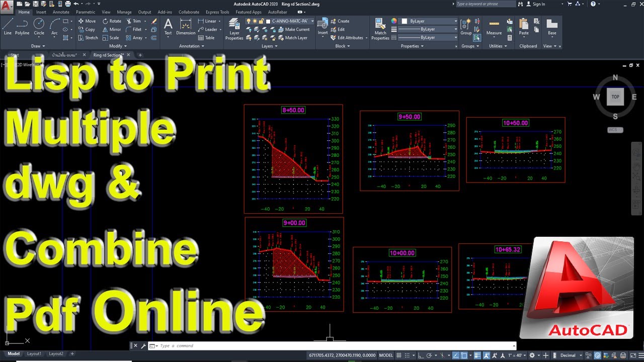Image resolution: width=644 pixels, height=362 pixels.
Task: Switch to the Layout1 tab
Action: click(34, 354)
